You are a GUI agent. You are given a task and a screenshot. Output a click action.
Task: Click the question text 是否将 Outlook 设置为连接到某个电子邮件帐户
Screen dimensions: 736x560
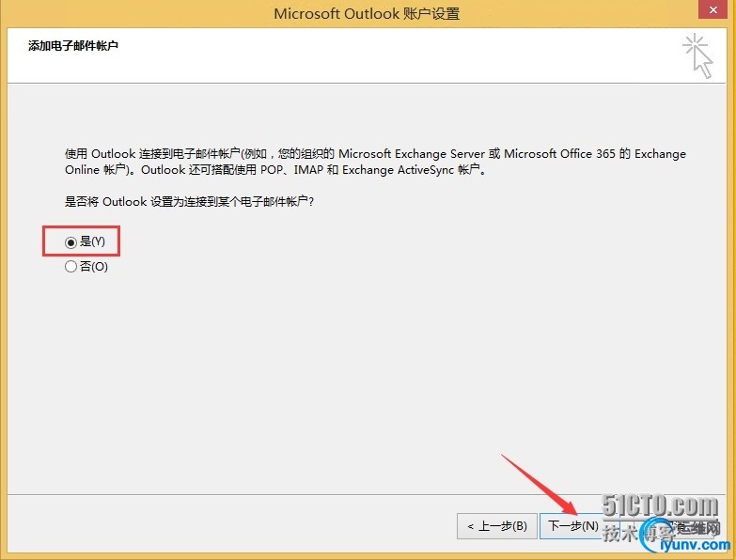[189, 202]
